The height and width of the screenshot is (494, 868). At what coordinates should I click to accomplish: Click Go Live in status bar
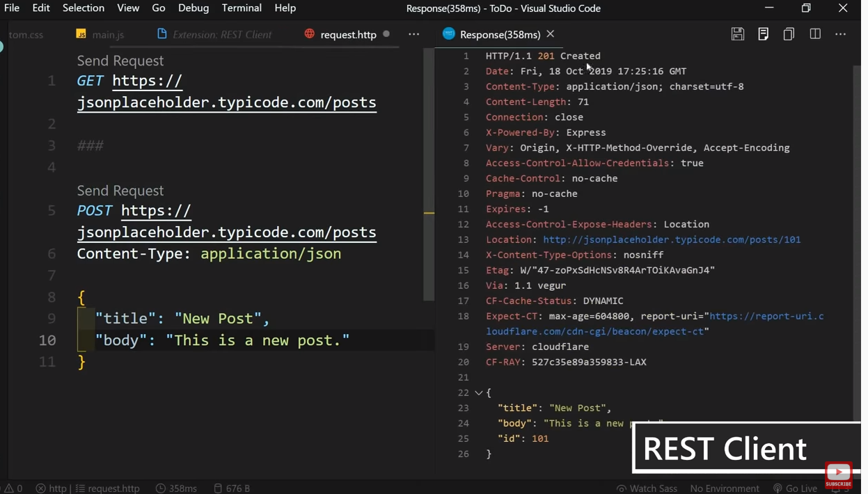click(x=795, y=488)
